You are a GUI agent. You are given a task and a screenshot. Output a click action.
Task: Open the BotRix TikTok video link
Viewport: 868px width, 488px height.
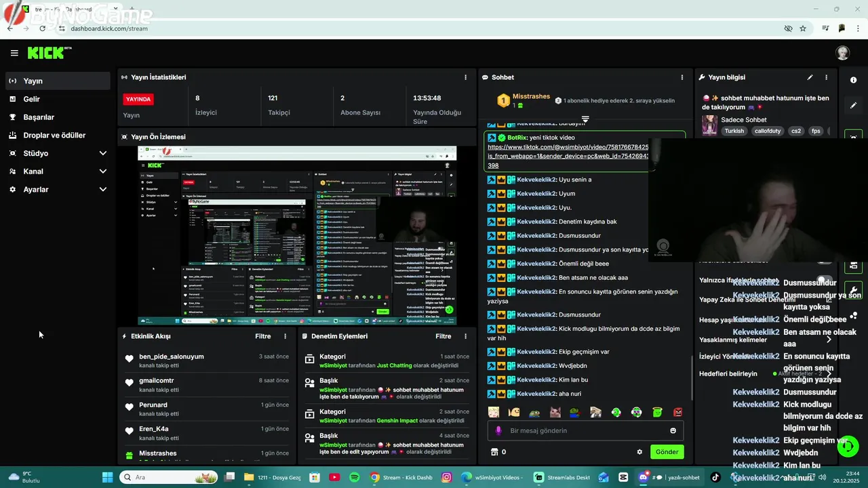click(568, 156)
